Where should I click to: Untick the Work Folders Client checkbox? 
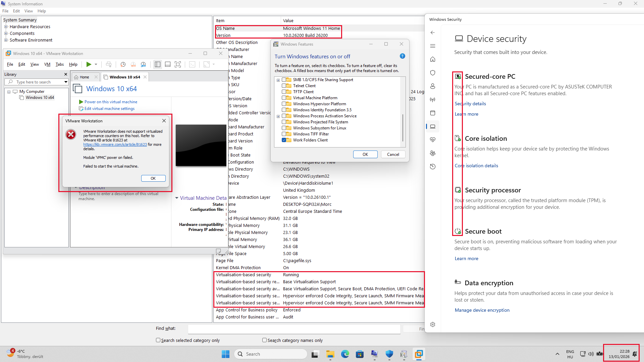tap(284, 140)
